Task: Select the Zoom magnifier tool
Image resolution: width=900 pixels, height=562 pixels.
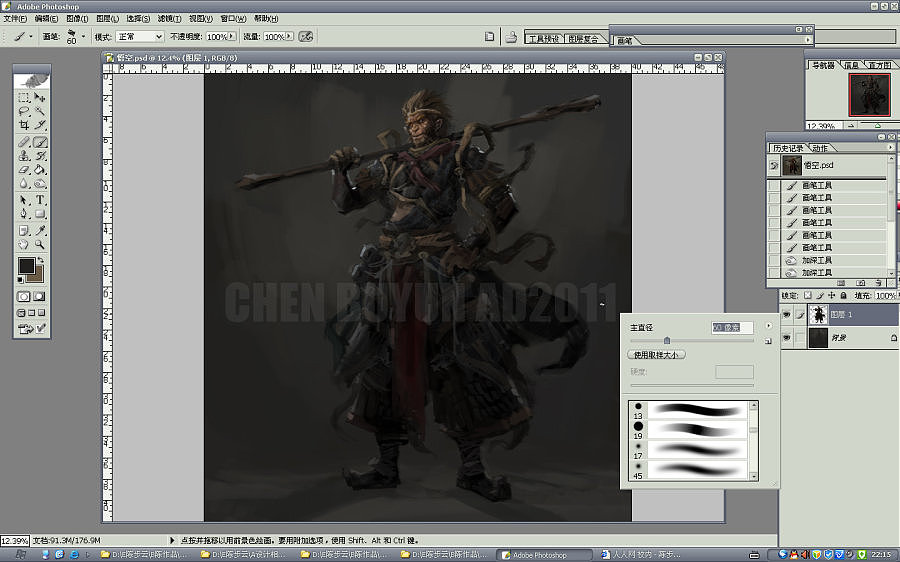Action: coord(41,244)
